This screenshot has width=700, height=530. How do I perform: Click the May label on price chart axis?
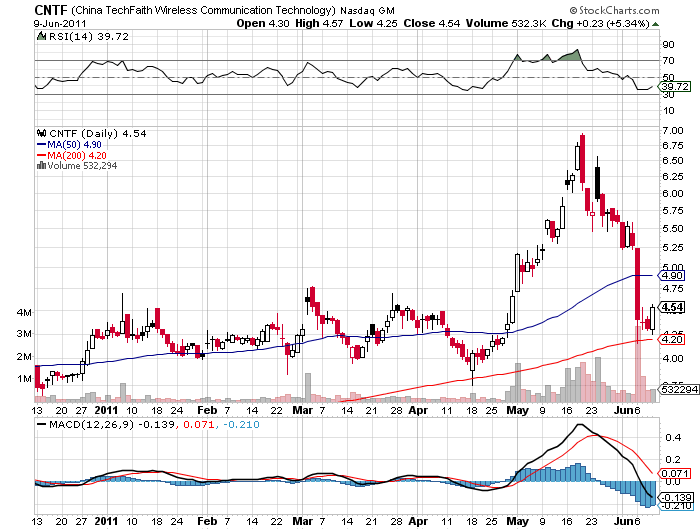(517, 410)
